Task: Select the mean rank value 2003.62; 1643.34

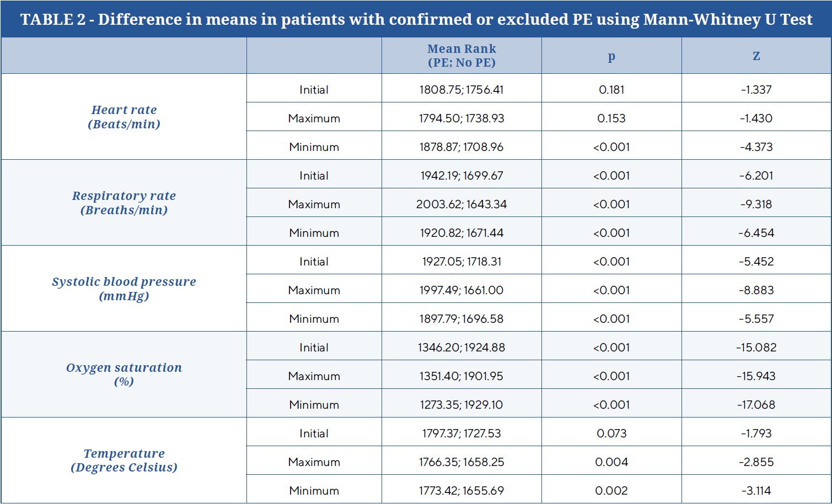Action: (x=461, y=204)
